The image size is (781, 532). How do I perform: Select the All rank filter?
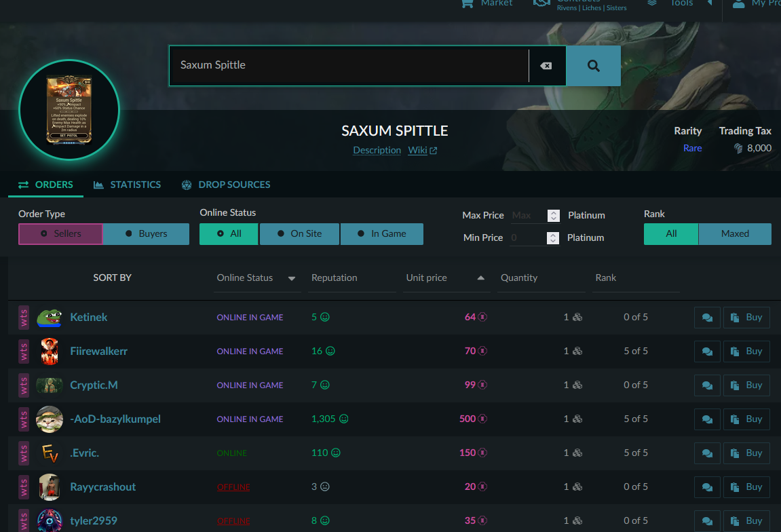[x=671, y=233]
